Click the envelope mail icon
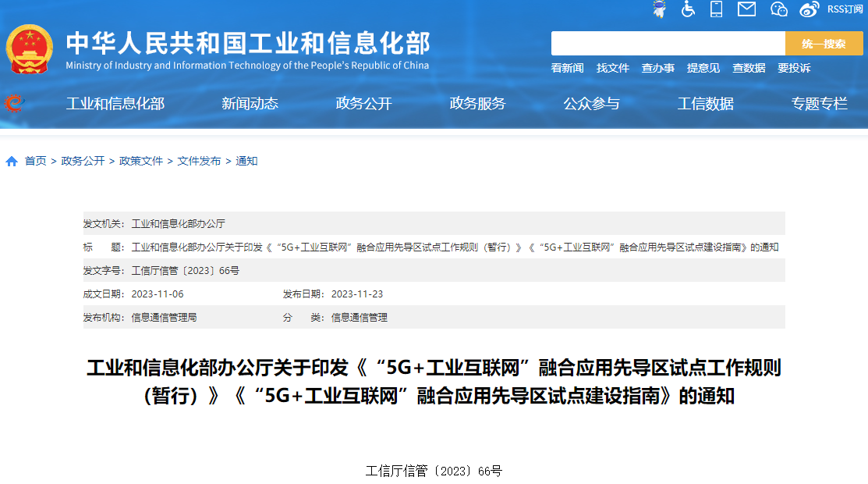The image size is (868, 484). (746, 9)
